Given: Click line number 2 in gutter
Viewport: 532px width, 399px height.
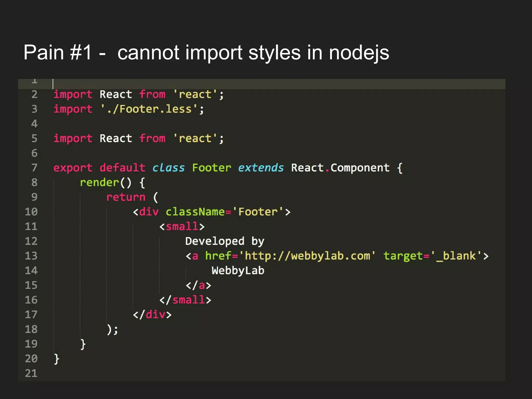Looking at the screenshot, I should click(34, 94).
